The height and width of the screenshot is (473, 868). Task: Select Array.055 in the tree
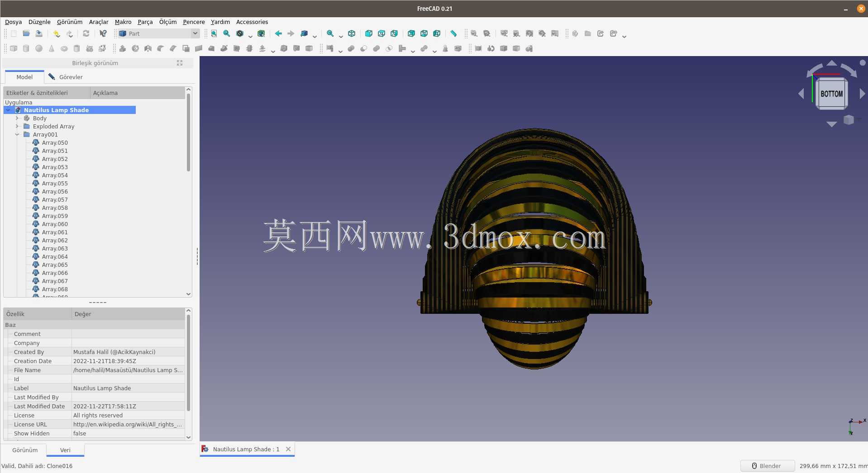click(x=55, y=183)
